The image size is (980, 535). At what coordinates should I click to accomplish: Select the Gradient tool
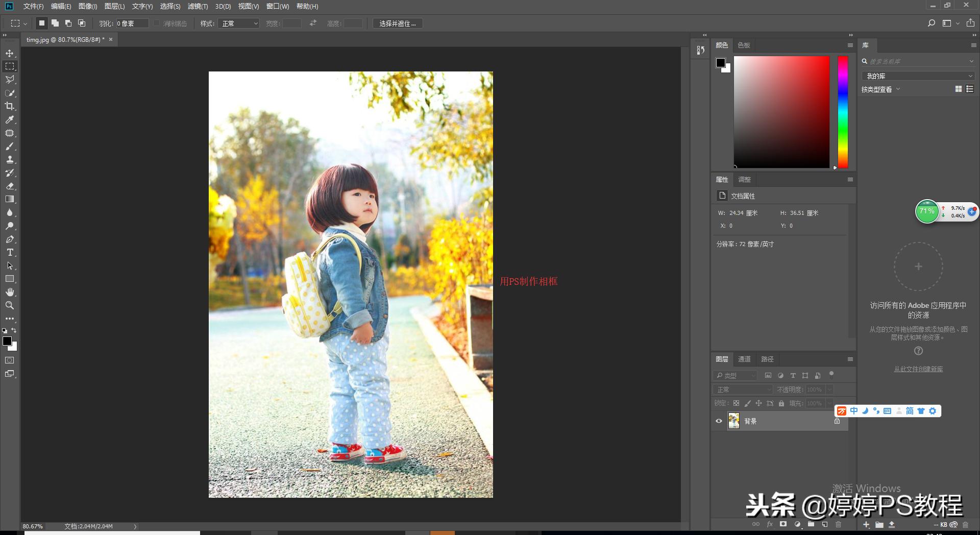(x=10, y=200)
